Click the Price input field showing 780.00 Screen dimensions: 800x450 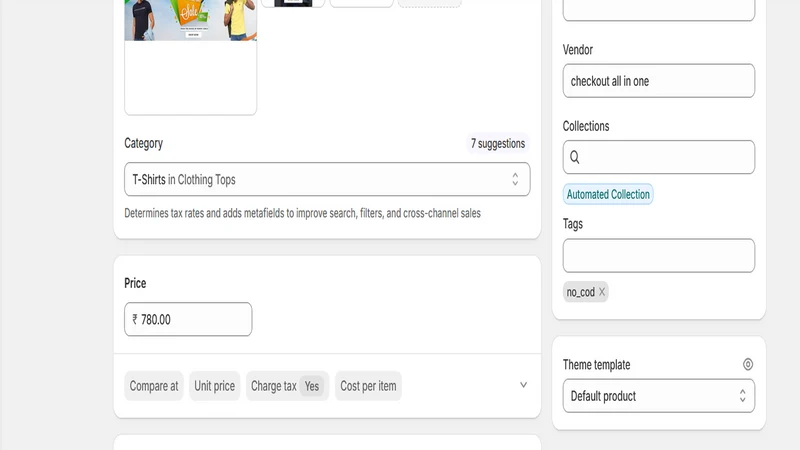pos(188,319)
